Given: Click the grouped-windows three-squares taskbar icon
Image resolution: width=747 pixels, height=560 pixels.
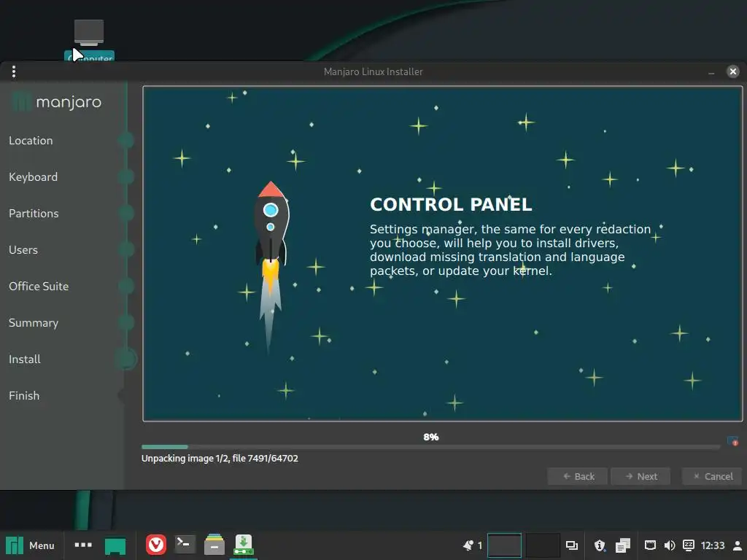Looking at the screenshot, I should click(x=83, y=545).
